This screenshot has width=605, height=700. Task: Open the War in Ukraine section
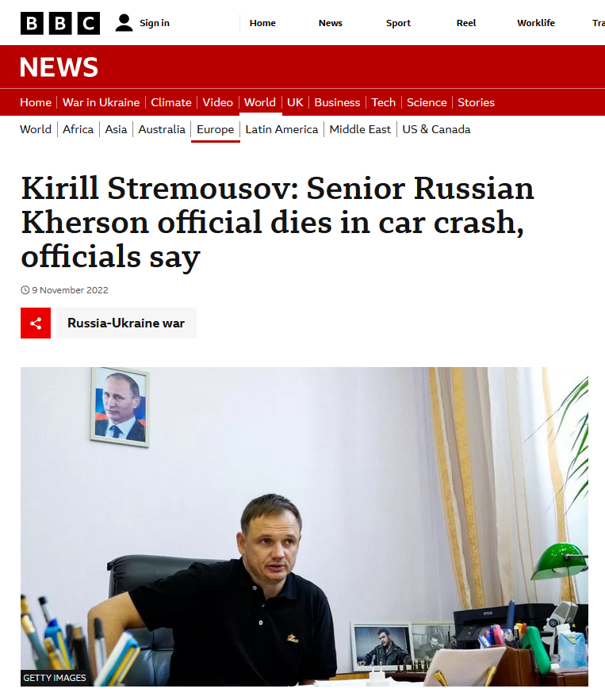pyautogui.click(x=101, y=103)
